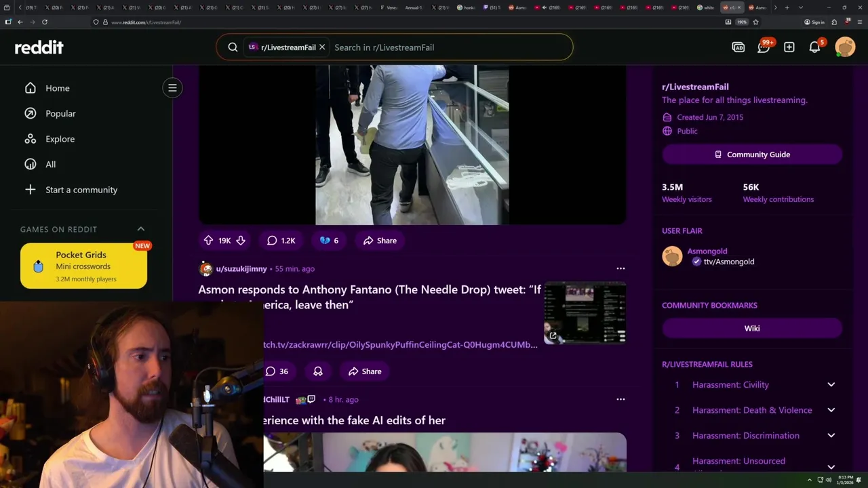Open the Reddit home logo
Screen dimensions: 868x488
pos(39,47)
